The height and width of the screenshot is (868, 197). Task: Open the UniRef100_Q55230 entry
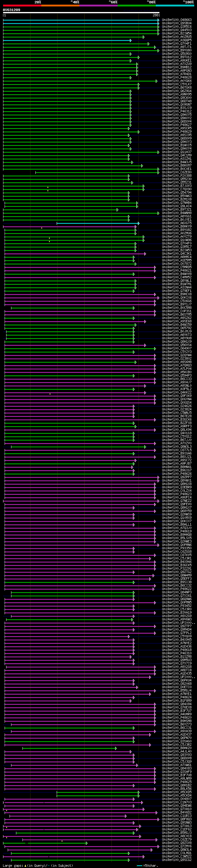[176, 179]
